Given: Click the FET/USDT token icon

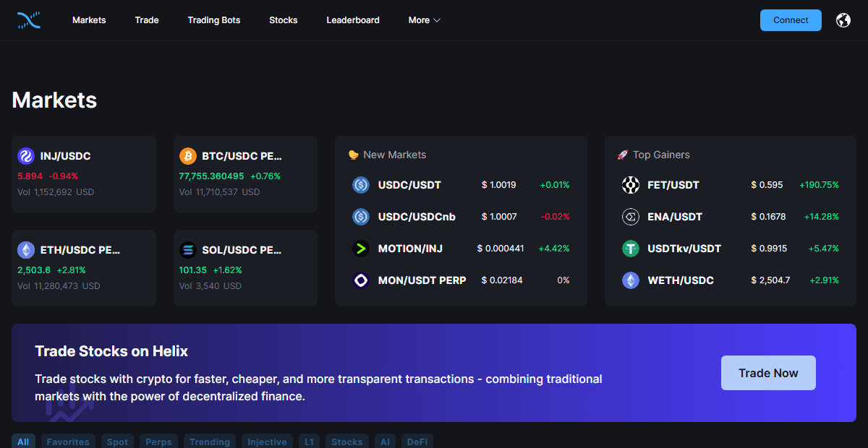Looking at the screenshot, I should pos(631,185).
